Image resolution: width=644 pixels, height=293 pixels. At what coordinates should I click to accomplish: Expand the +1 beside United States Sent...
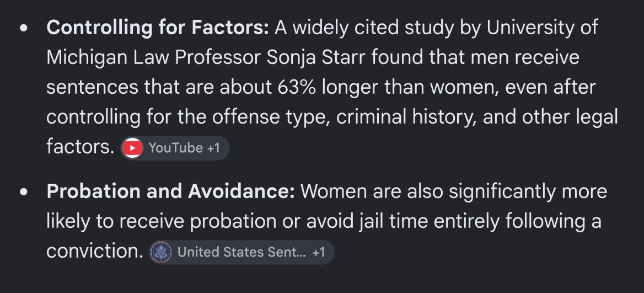(318, 252)
